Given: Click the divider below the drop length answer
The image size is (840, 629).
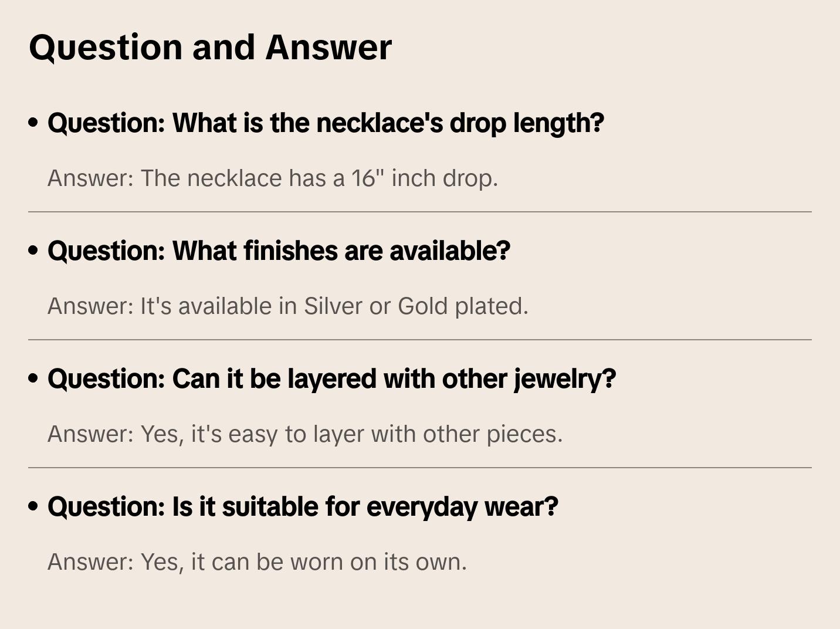Looking at the screenshot, I should pos(420,212).
